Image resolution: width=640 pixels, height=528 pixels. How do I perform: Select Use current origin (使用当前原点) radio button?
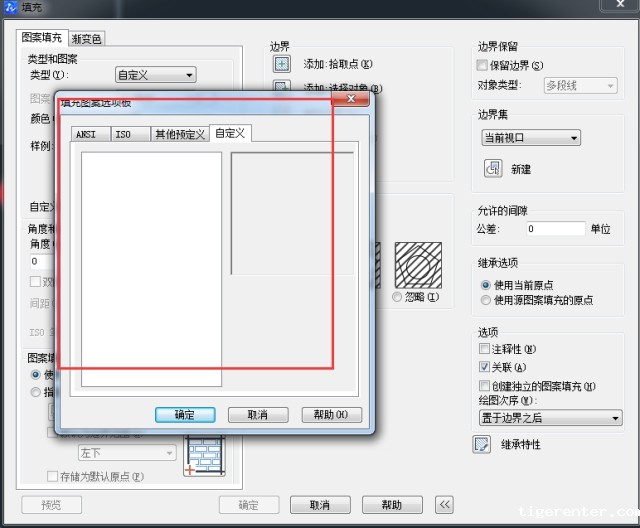click(x=486, y=285)
